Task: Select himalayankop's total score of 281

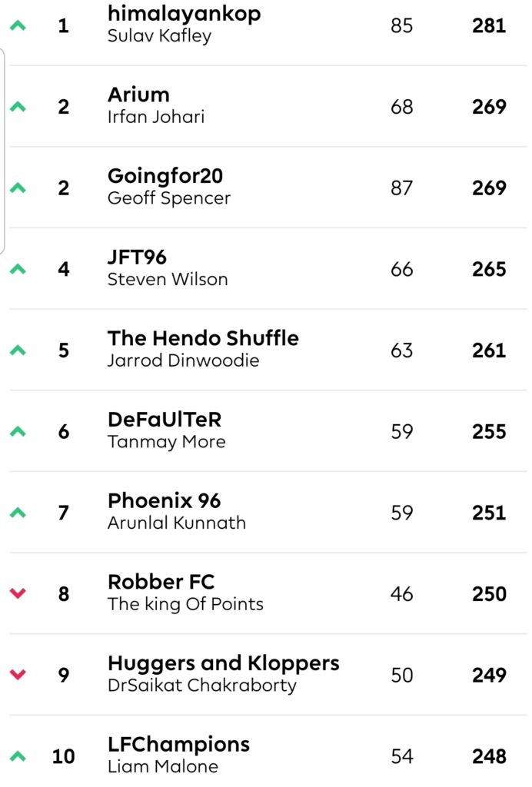Action: coord(489,25)
